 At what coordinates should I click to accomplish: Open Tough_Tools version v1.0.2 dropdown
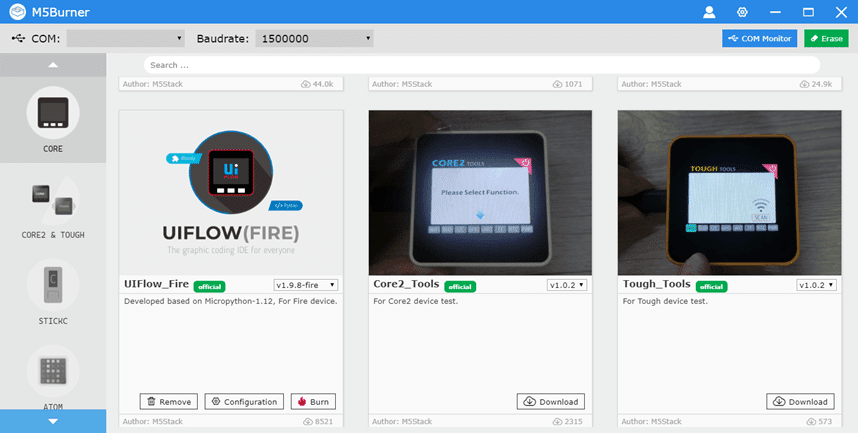click(816, 285)
